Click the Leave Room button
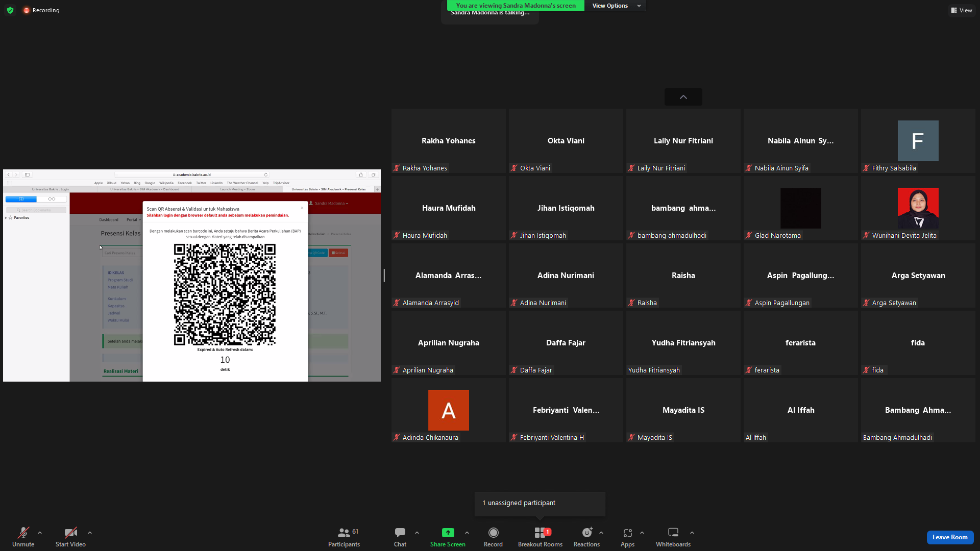The width and height of the screenshot is (980, 551). [950, 537]
